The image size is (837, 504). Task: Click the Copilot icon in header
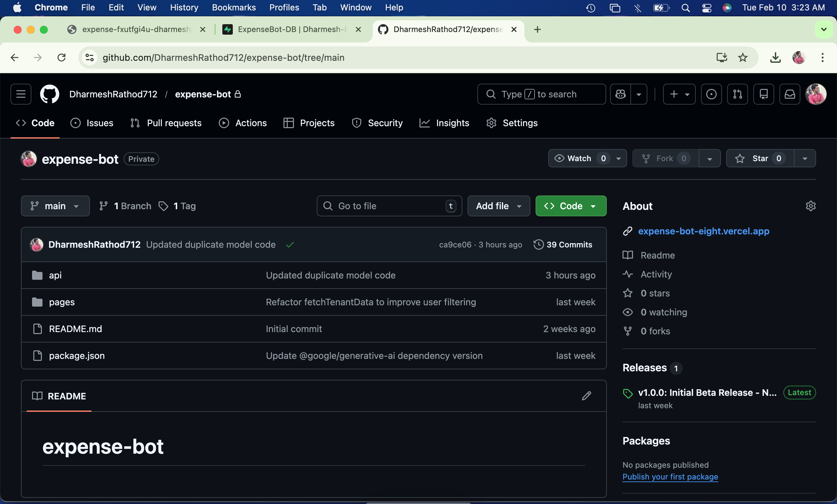tap(620, 94)
